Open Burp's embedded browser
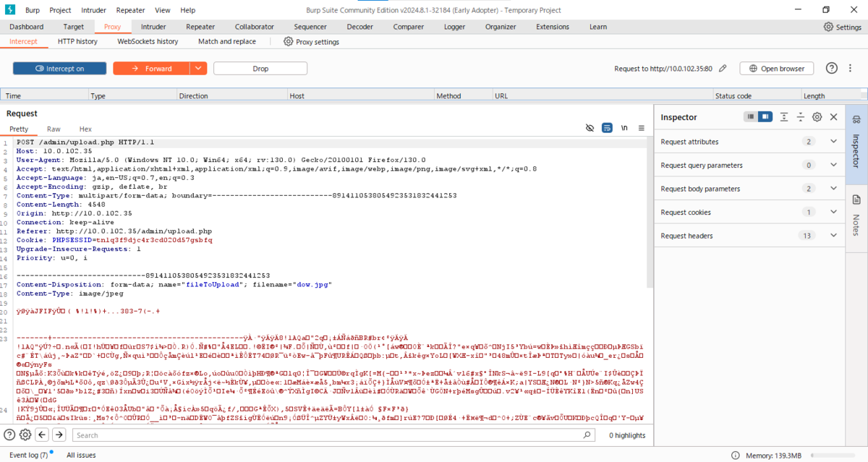Image resolution: width=868 pixels, height=462 pixels. (x=776, y=69)
